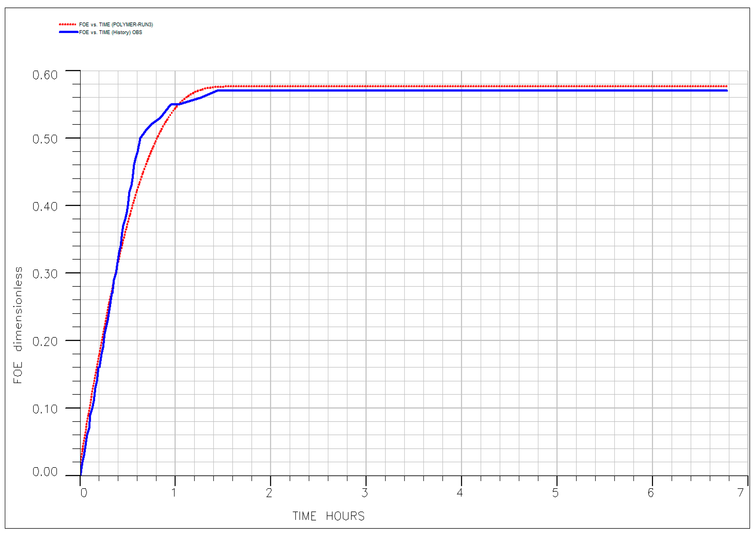Click the blue solid legend line sample
The height and width of the screenshot is (536, 756).
tap(69, 32)
